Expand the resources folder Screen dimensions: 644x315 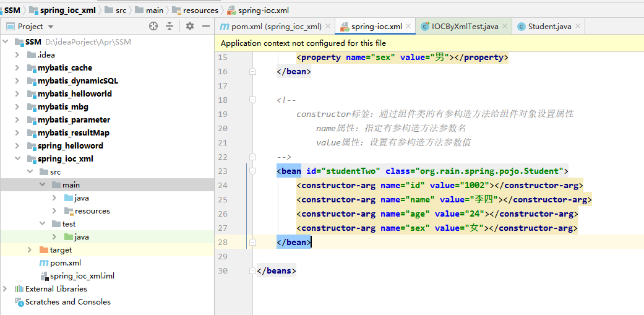tap(54, 211)
